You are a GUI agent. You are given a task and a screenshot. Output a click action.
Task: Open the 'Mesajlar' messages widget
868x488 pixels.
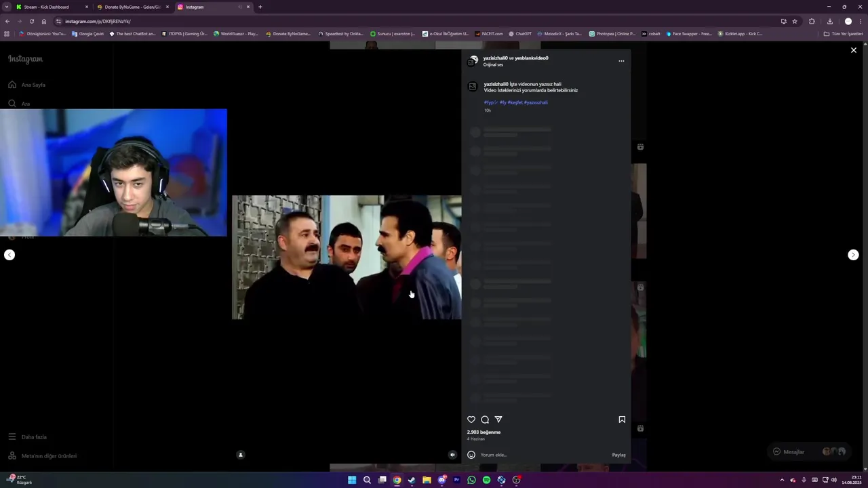pos(810,451)
